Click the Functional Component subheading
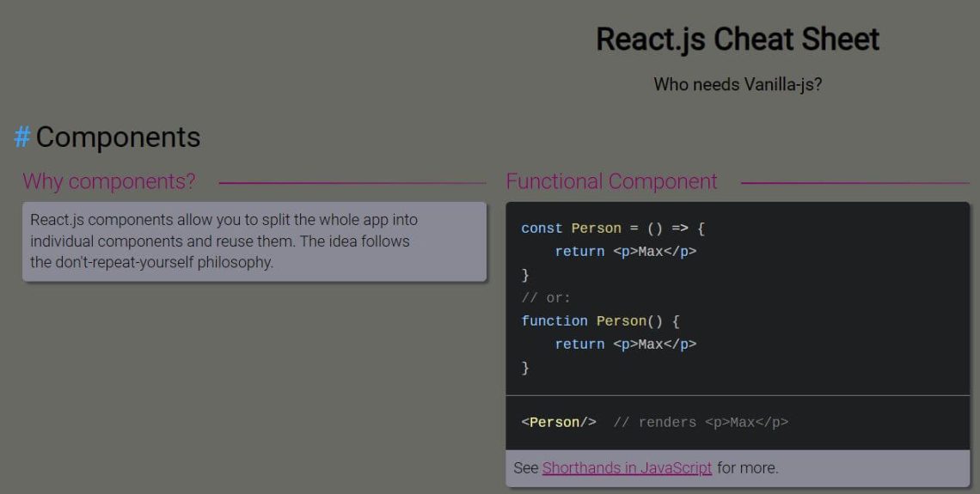The width and height of the screenshot is (980, 494). (x=611, y=182)
